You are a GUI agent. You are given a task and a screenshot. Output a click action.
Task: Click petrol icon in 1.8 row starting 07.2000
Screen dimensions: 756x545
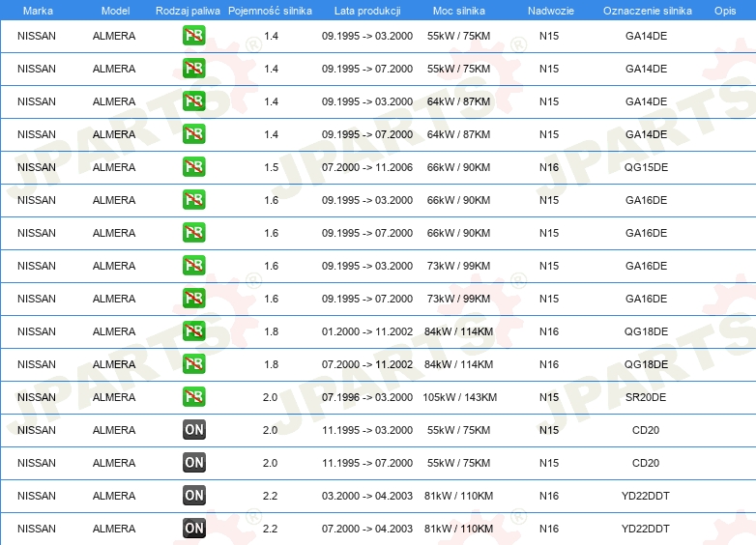point(194,364)
